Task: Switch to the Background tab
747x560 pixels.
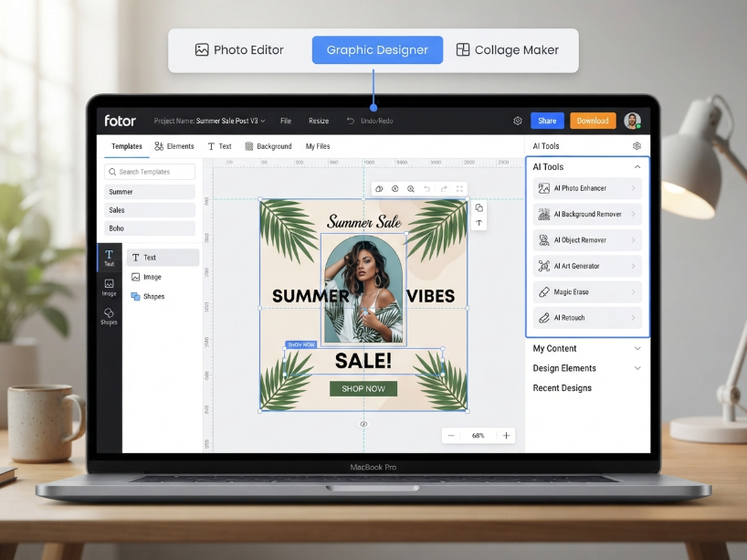Action: click(x=268, y=146)
